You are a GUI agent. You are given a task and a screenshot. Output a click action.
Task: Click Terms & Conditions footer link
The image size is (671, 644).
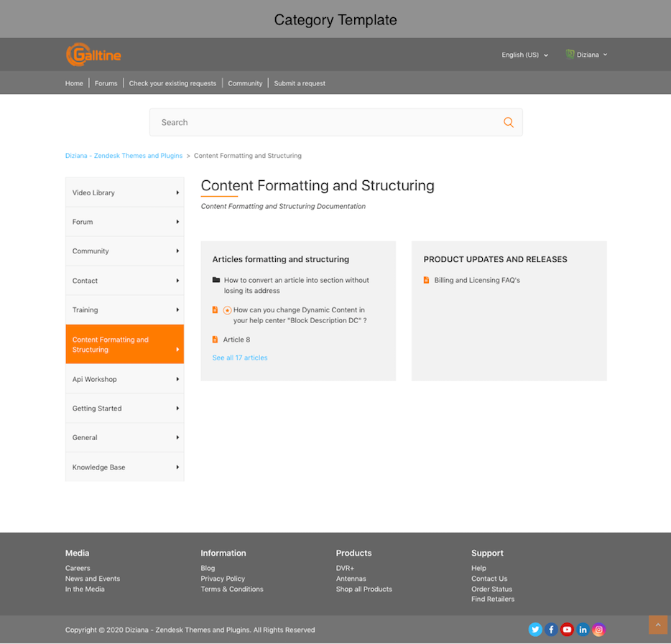click(x=232, y=589)
